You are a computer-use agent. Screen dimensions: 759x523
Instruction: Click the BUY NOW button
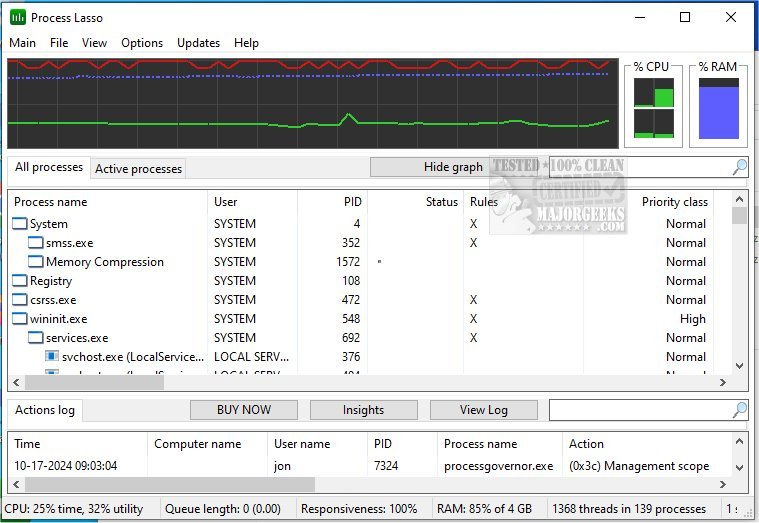[x=244, y=410]
